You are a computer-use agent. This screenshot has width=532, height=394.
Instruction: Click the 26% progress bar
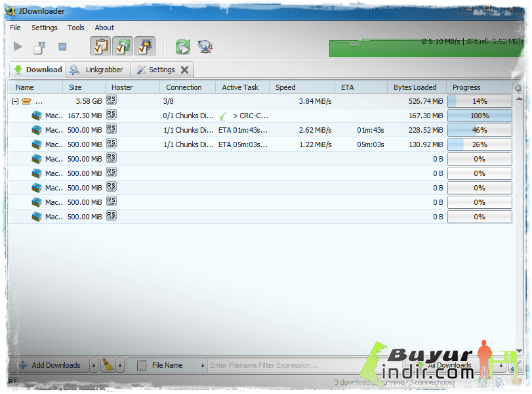point(480,144)
